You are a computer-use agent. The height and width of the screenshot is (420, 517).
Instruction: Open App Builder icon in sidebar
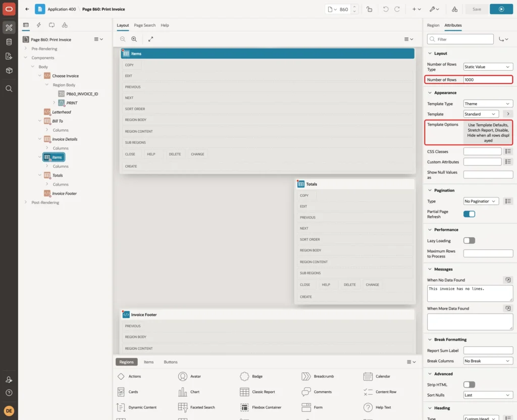9,28
